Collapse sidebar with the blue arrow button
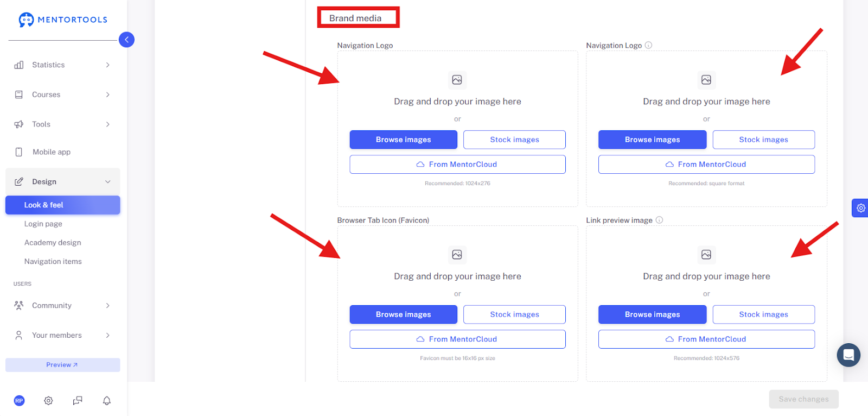This screenshot has height=416, width=868. (126, 40)
